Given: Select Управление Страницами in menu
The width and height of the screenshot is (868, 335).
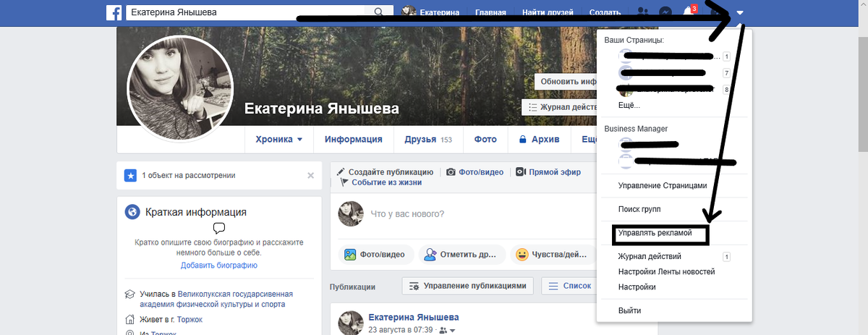Looking at the screenshot, I should click(x=663, y=185).
